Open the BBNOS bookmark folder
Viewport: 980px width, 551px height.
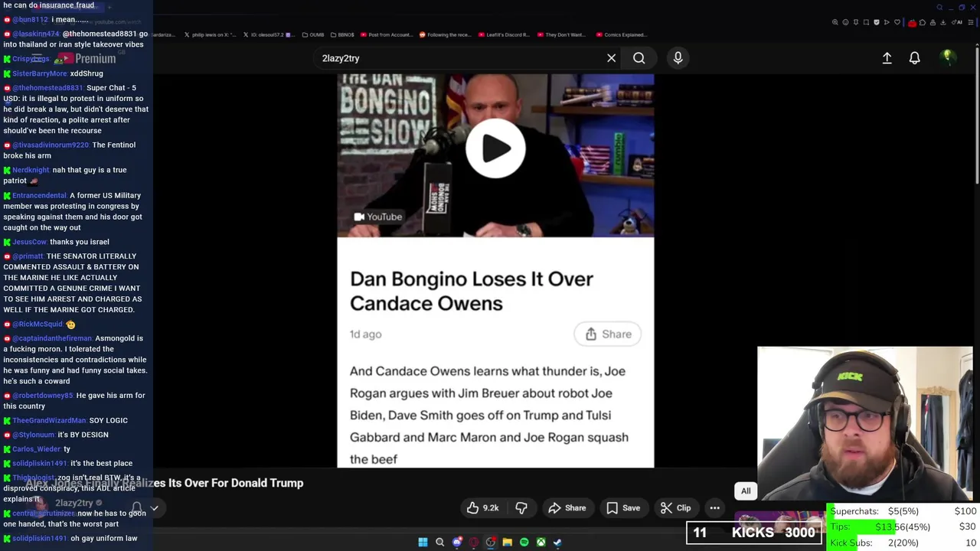click(342, 34)
